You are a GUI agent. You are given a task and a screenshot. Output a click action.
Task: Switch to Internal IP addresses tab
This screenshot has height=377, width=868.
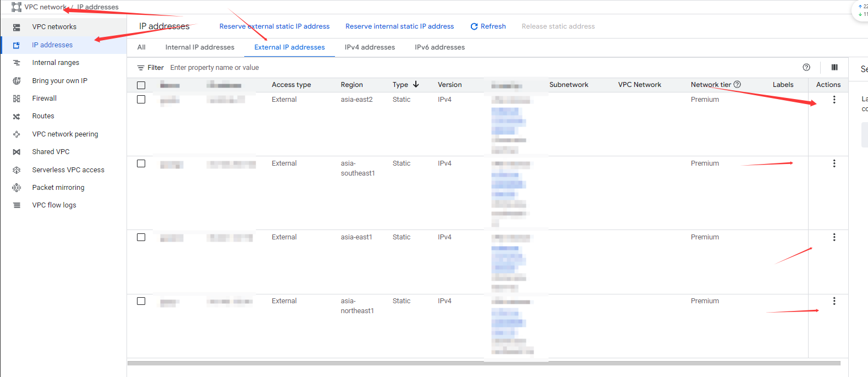click(x=200, y=47)
